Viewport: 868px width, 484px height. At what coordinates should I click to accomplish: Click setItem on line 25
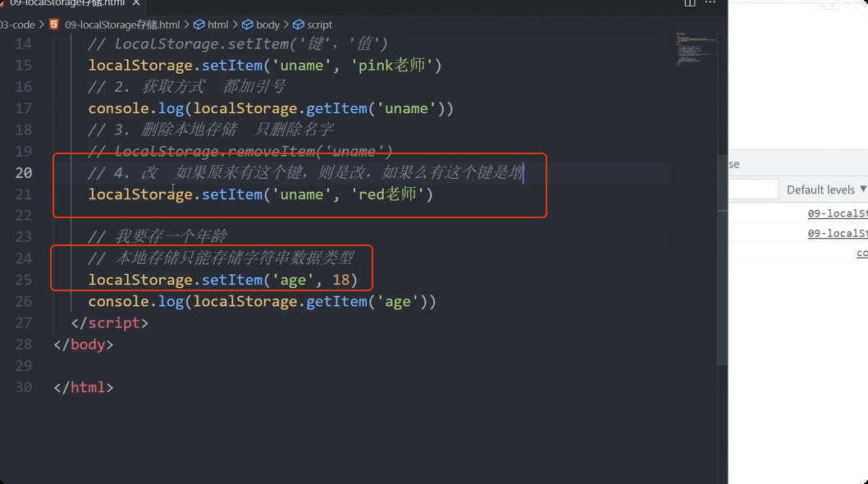pyautogui.click(x=232, y=280)
